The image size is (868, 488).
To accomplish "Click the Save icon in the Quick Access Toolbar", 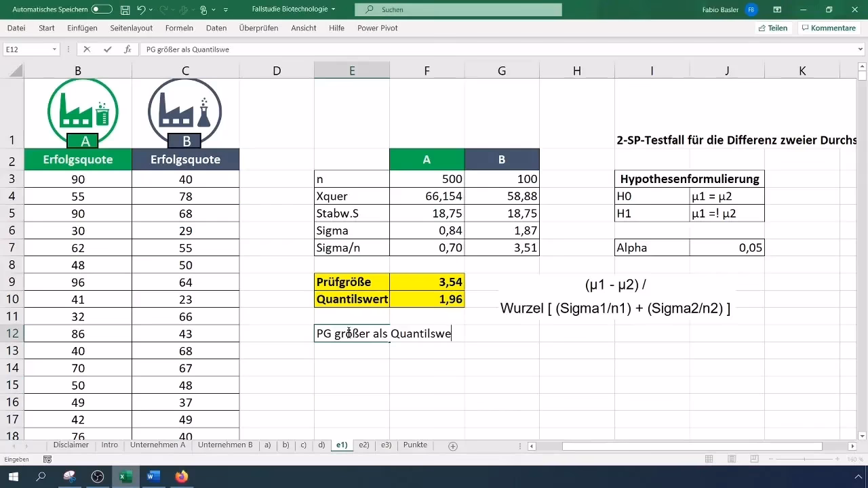I will tap(125, 9).
